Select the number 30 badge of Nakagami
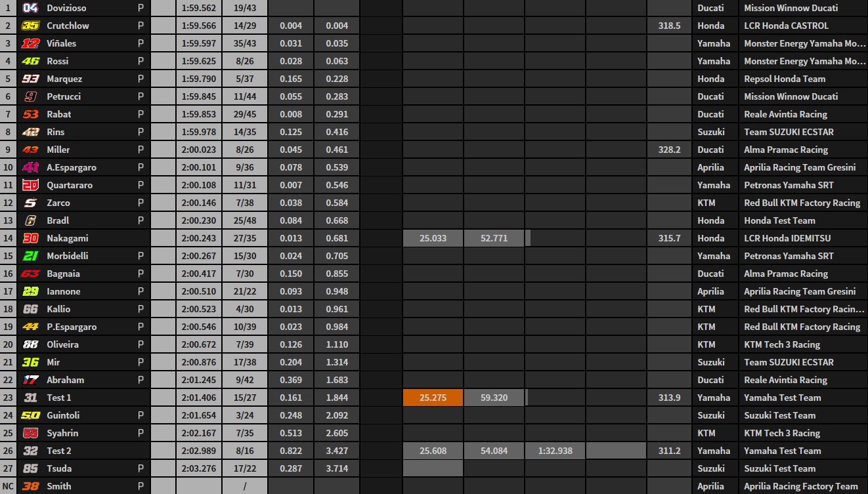This screenshot has width=868, height=494. coord(30,238)
